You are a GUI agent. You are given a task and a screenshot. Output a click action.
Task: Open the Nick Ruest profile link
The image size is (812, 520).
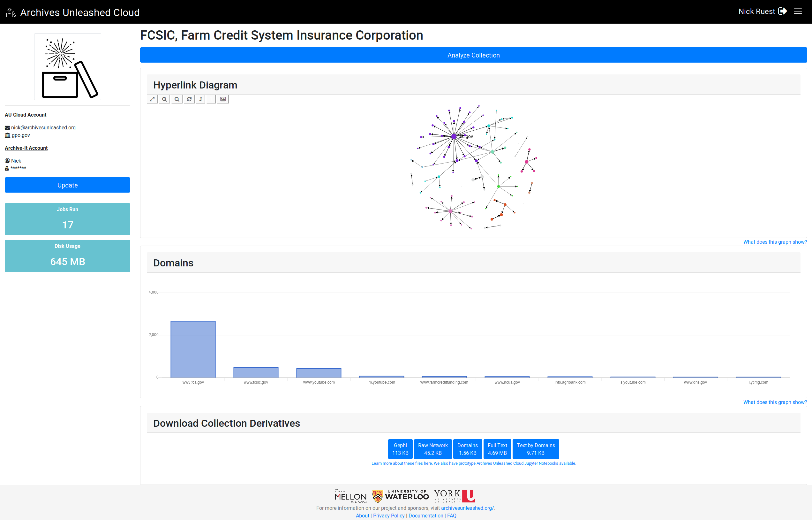756,11
